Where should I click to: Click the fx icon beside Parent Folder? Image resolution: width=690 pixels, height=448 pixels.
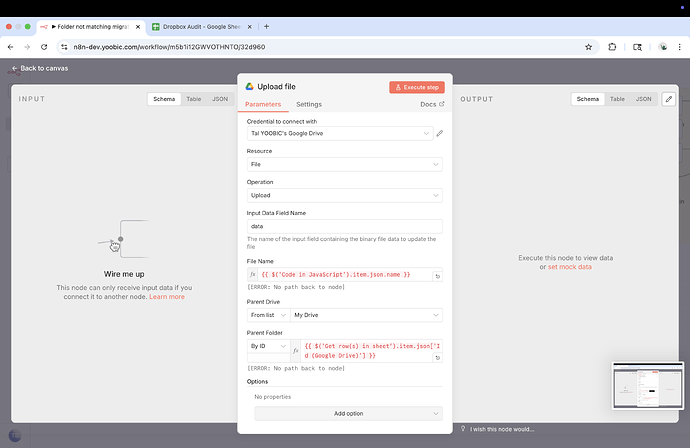[296, 351]
